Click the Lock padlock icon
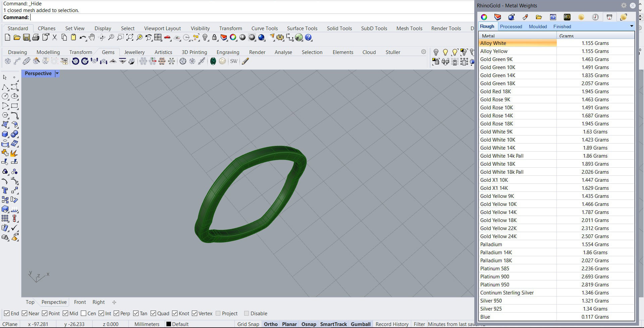 pos(214,38)
